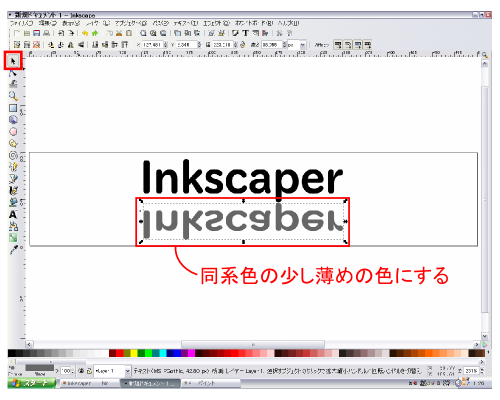Flip selection horizontally icon
The image size is (500, 400).
pos(71,45)
